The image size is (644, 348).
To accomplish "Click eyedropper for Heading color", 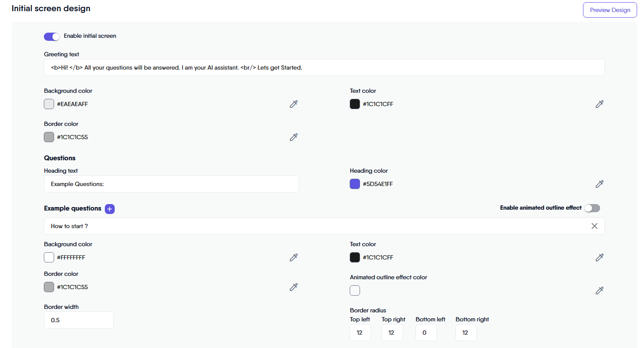I will coord(600,184).
